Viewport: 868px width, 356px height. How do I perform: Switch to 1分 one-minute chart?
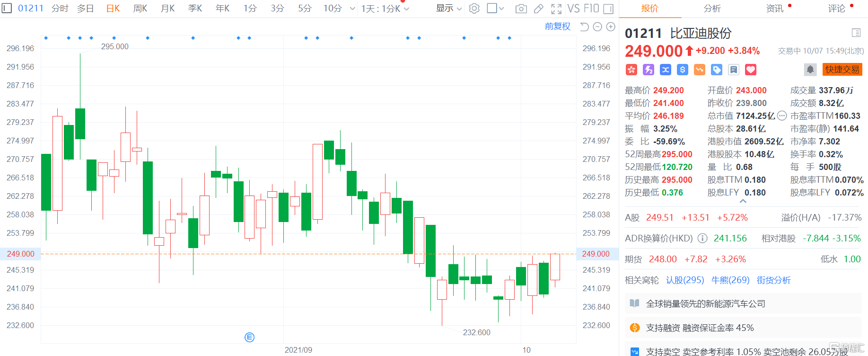(250, 9)
